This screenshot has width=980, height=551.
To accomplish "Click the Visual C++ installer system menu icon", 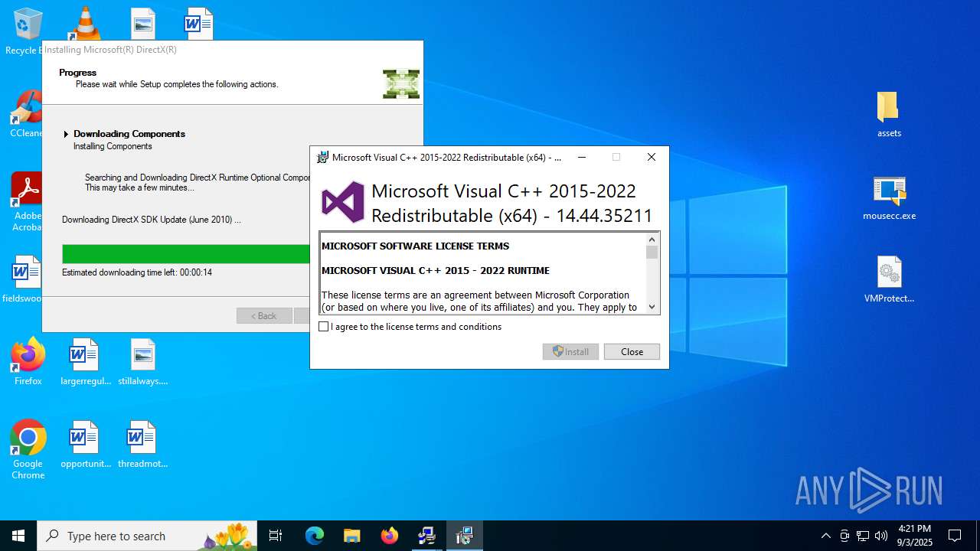I will [x=323, y=158].
